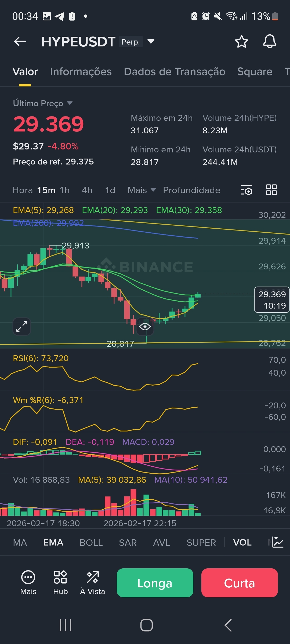Enable the BOLL indicator

[91, 543]
